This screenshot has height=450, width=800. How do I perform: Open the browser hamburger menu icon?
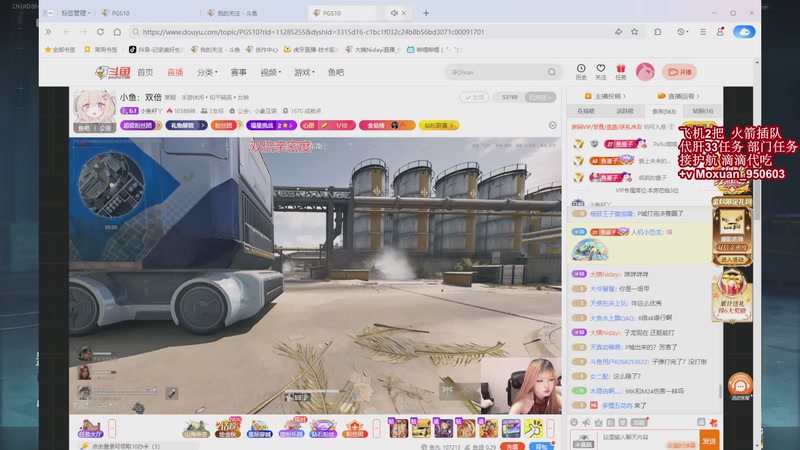703,32
